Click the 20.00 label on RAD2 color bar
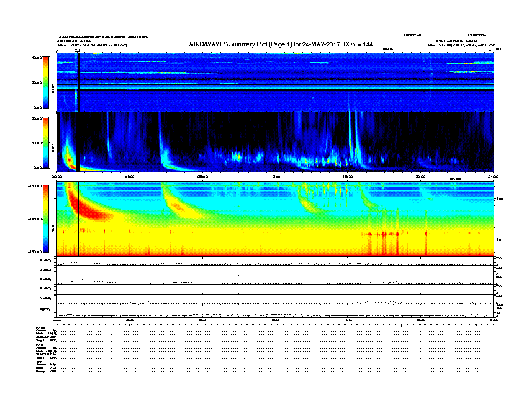The height and width of the screenshot is (411, 532). [37, 83]
